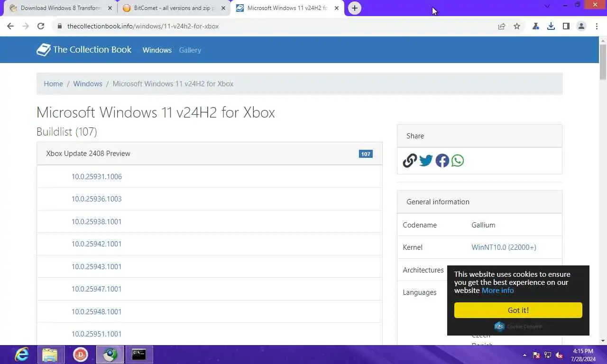View site information lock icon

tap(60, 27)
